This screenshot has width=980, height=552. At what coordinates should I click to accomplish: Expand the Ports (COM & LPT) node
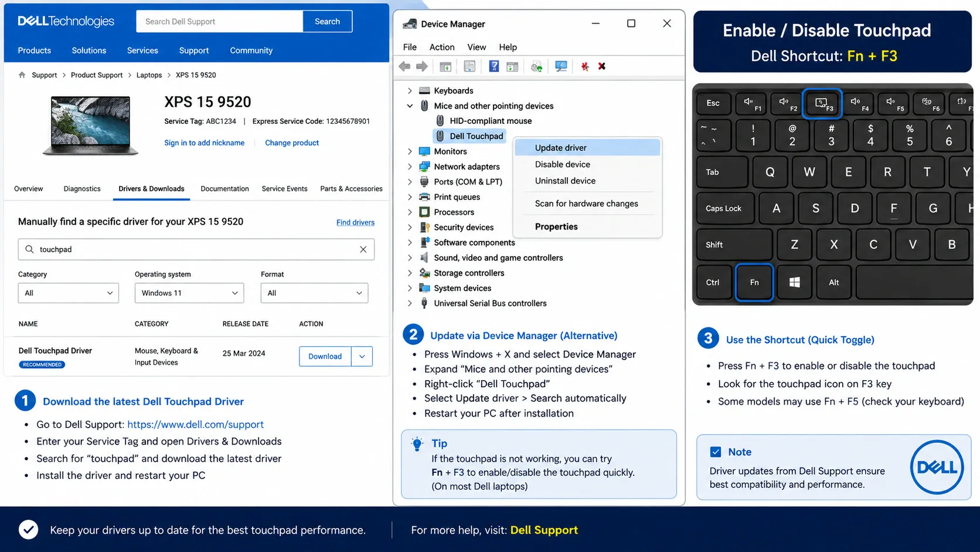410,182
